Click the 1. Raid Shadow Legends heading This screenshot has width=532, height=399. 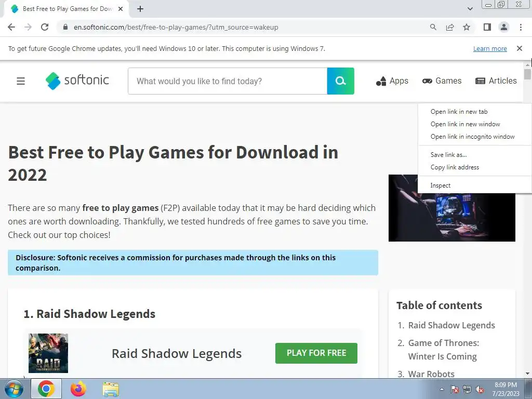point(89,314)
